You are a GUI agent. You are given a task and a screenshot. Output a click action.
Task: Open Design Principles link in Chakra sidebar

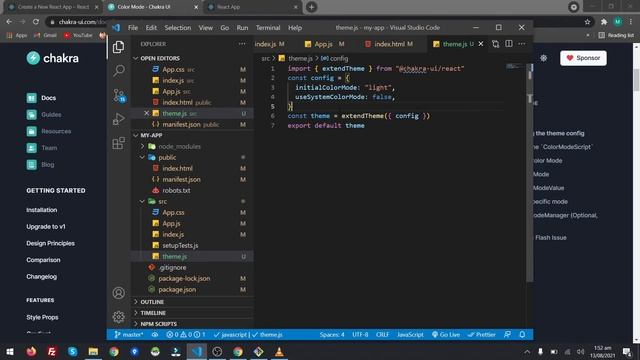pyautogui.click(x=51, y=243)
